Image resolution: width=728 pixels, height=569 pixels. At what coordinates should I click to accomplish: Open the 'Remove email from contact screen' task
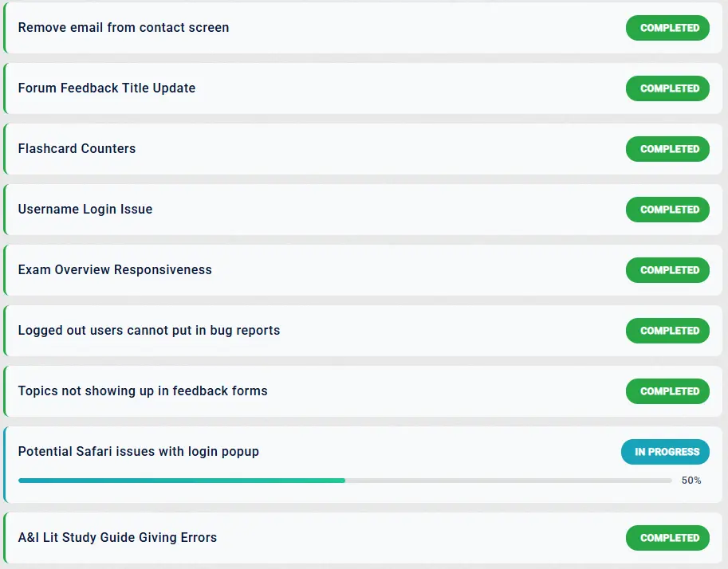click(123, 27)
